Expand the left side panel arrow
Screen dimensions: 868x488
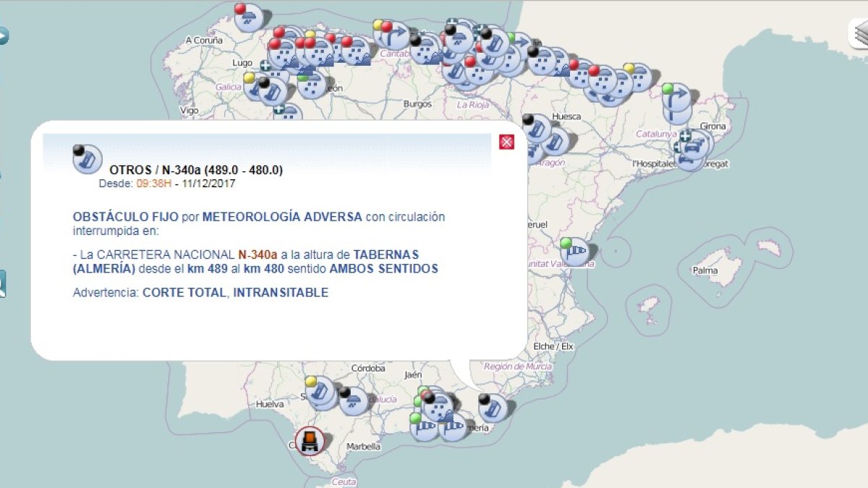click(x=3, y=35)
